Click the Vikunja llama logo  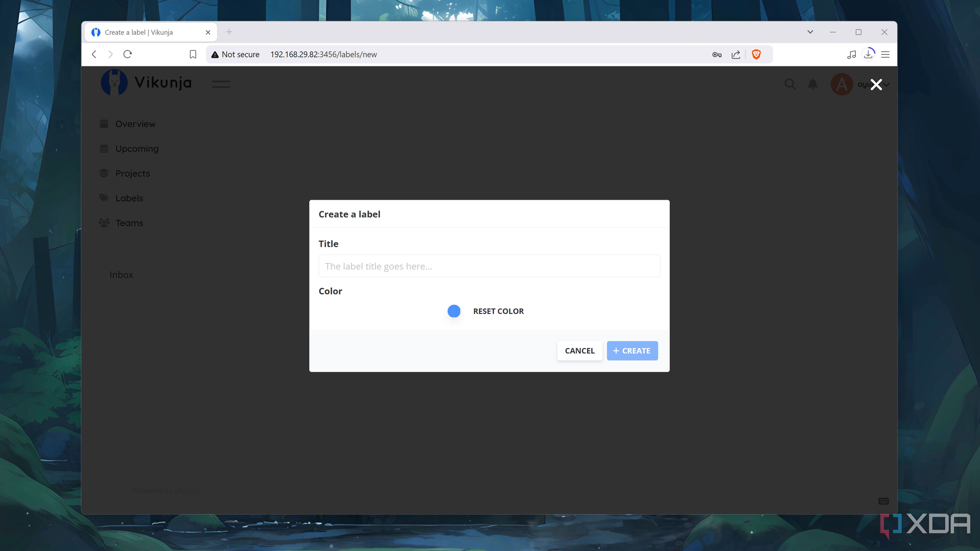tap(113, 82)
